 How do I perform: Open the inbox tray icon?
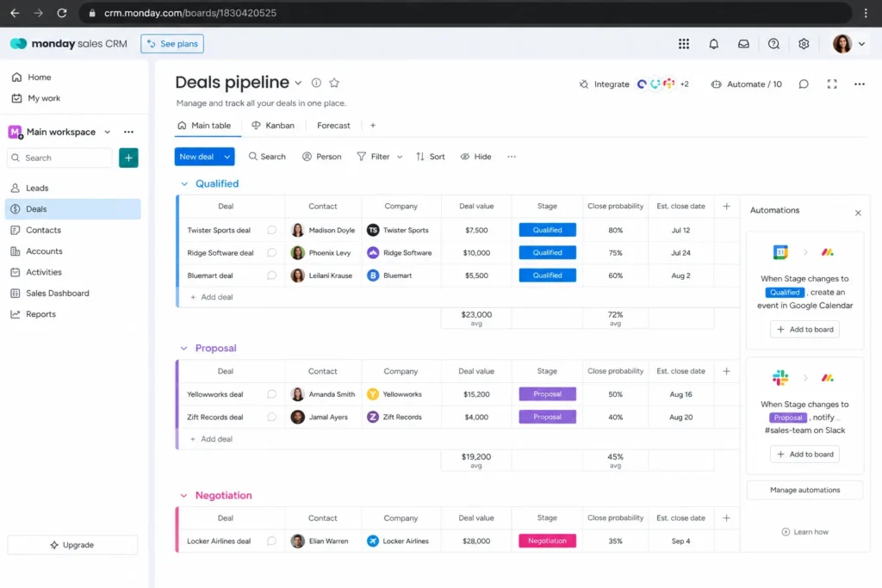click(x=743, y=44)
